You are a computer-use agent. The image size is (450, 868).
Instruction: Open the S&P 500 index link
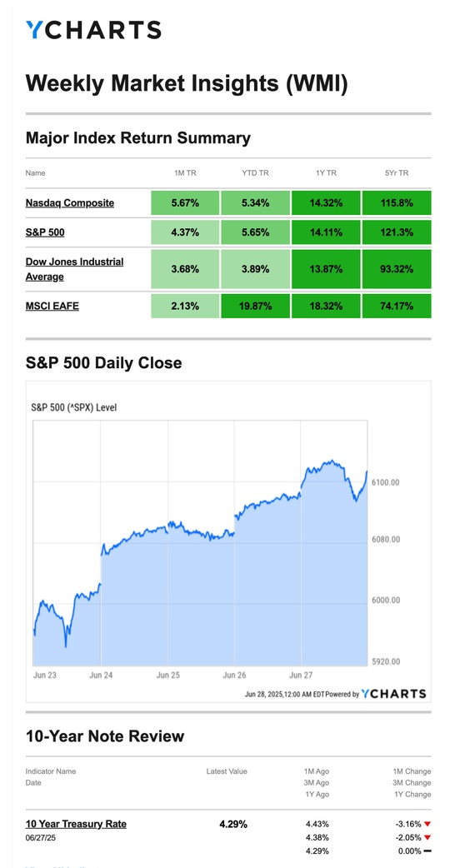click(45, 232)
